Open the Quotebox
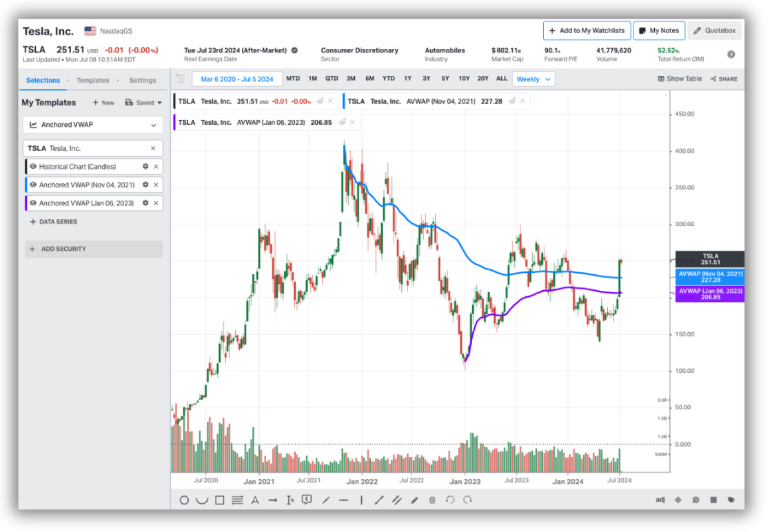Screen dimensions: 772x532 coord(715,30)
